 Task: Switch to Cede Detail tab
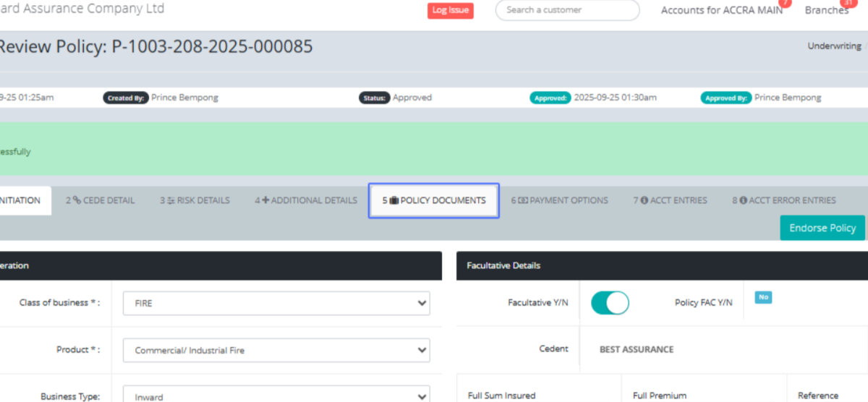[101, 200]
